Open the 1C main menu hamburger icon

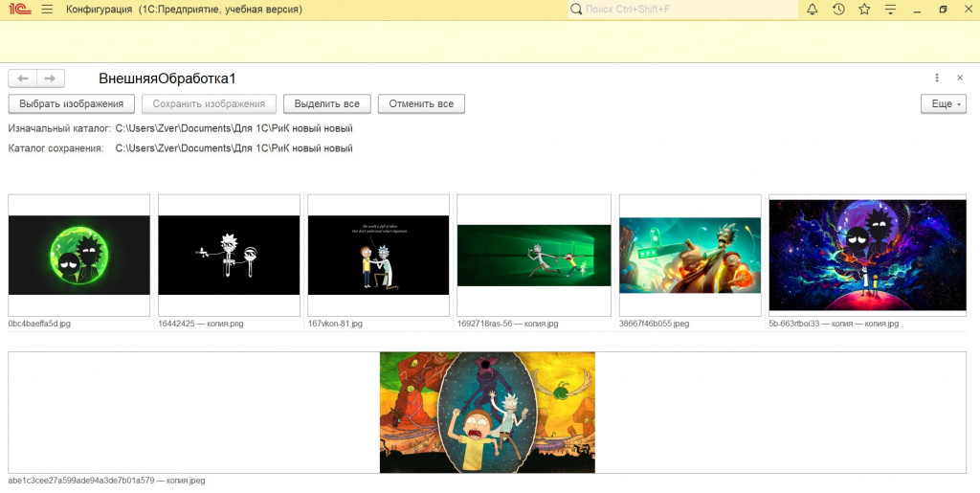tap(47, 10)
